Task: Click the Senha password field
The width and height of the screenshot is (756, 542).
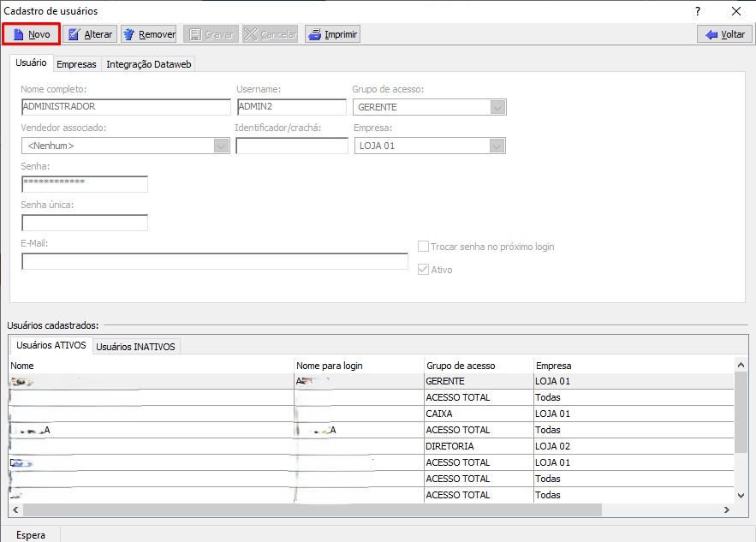Action: coord(85,184)
